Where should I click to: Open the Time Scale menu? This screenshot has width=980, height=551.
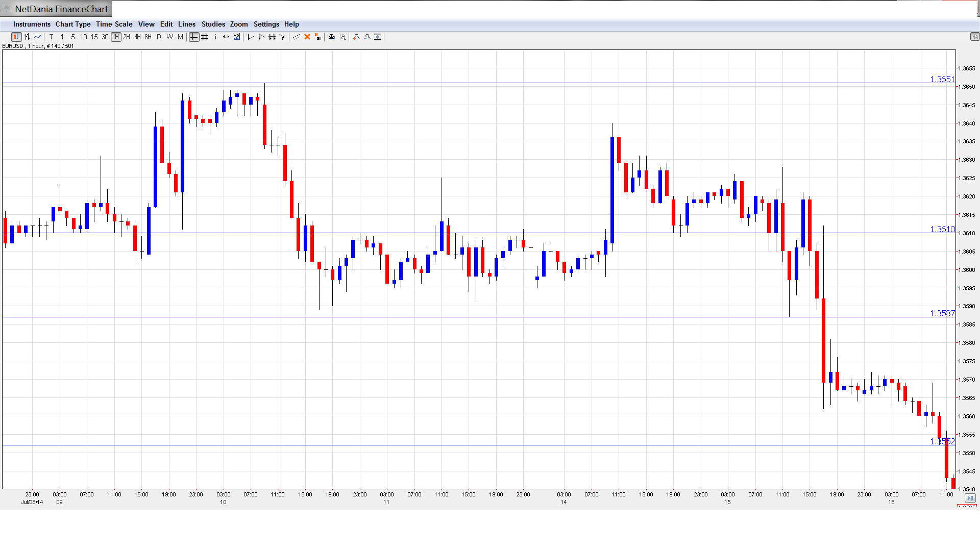[x=114, y=24]
